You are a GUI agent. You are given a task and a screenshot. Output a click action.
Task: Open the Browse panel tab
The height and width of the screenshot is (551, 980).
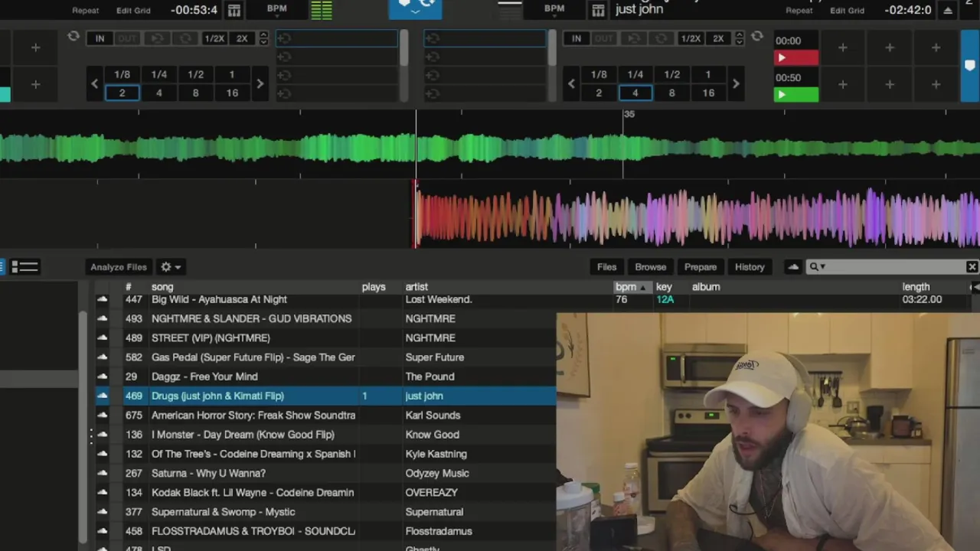coord(650,267)
